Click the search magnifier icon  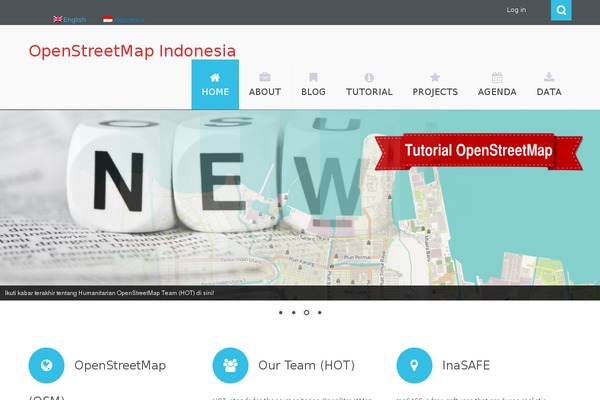561,10
